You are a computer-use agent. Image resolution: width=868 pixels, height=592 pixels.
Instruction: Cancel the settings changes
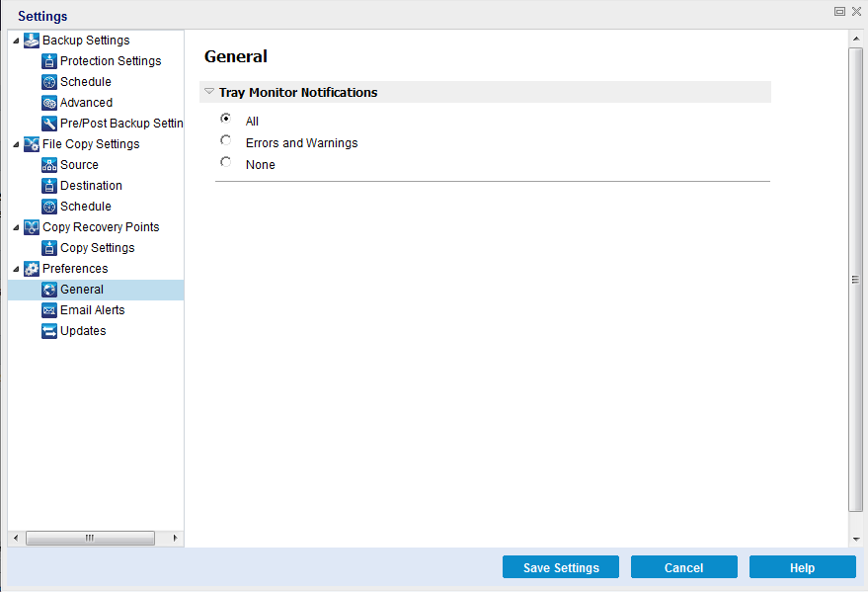[x=683, y=566]
